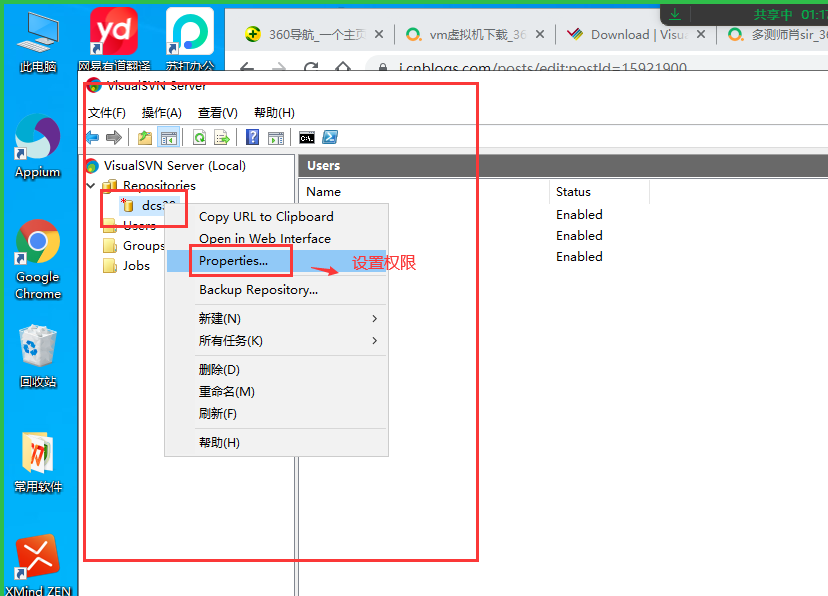Open the 帮助(H) menu in menu bar
The height and width of the screenshot is (596, 828).
click(274, 112)
